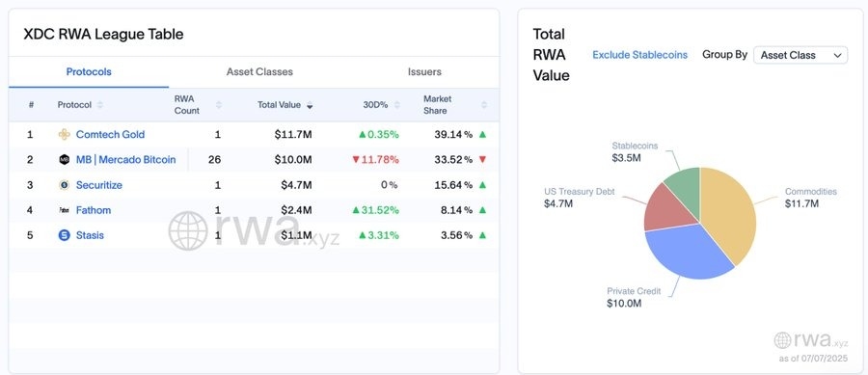Select the Protocols tab
The image size is (868, 375).
click(89, 72)
